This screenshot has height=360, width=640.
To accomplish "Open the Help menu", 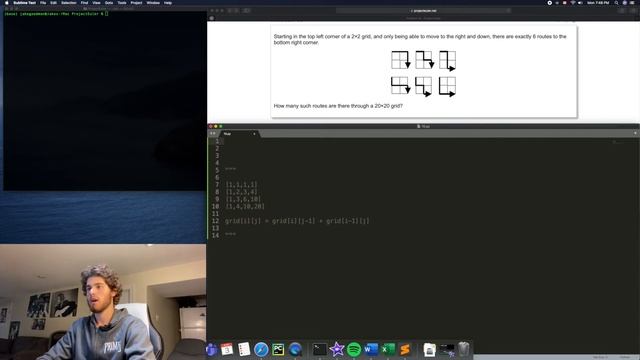I will 168,3.
